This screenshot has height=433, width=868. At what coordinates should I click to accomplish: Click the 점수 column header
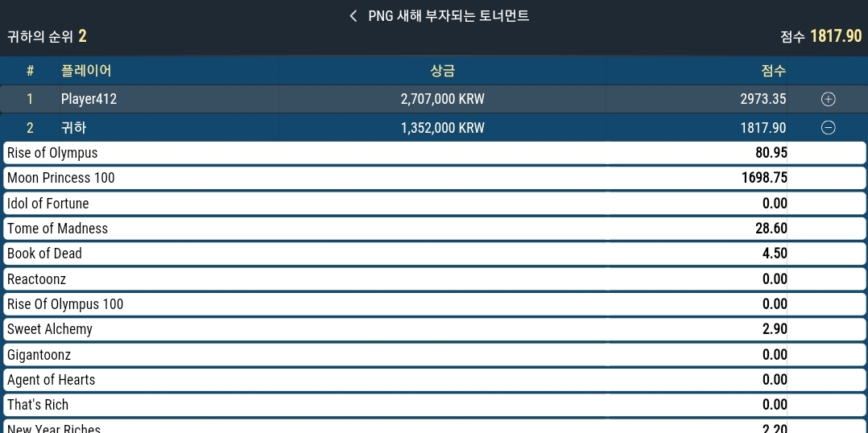click(x=773, y=70)
